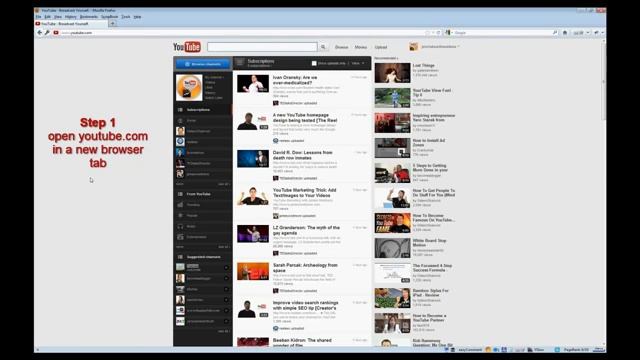Select the Social sidebar item
The height and width of the screenshot is (360, 640).
click(x=203, y=120)
